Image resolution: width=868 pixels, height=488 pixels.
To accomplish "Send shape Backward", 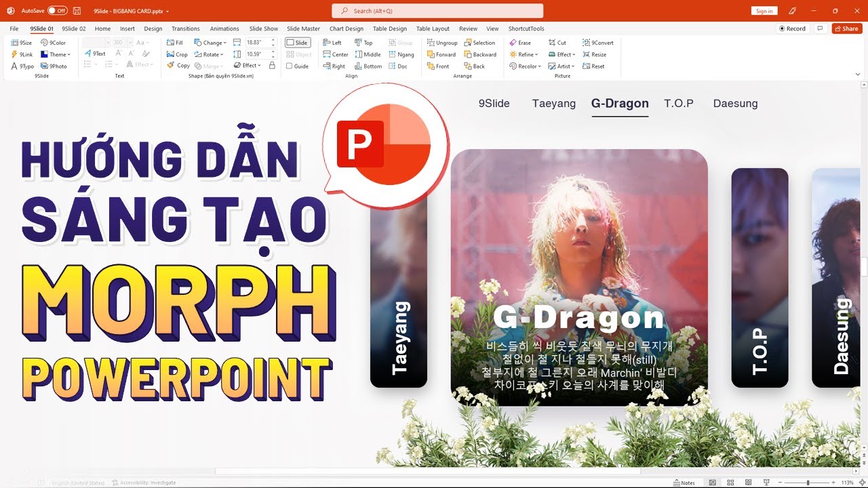I will tap(480, 54).
